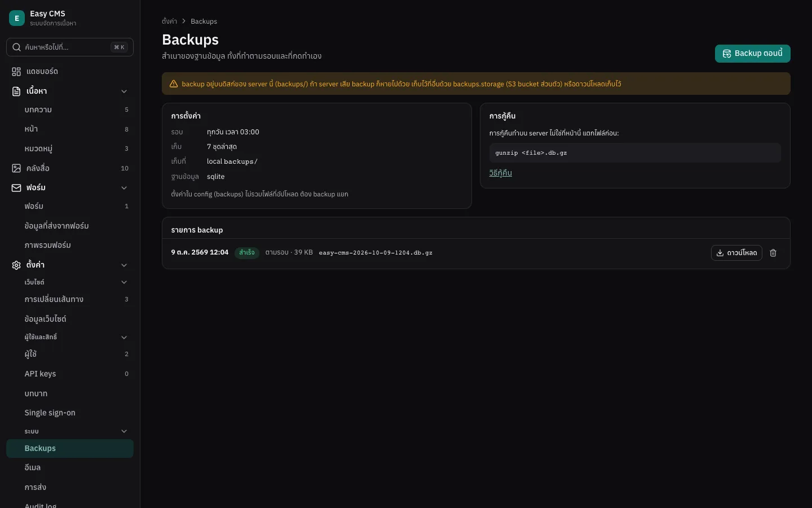Open การส่ง item in sidebar
The image size is (812, 508).
70,487
